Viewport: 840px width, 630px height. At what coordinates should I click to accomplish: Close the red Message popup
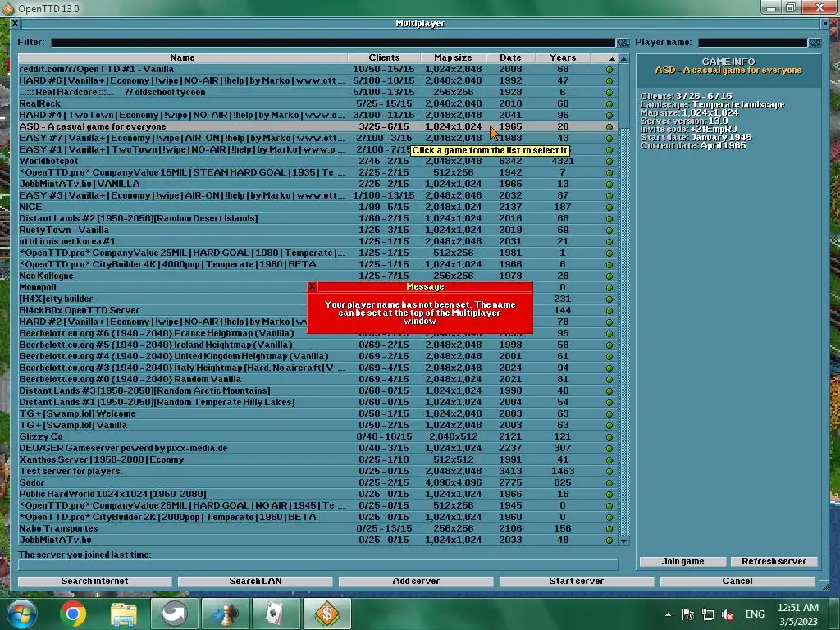tap(312, 286)
